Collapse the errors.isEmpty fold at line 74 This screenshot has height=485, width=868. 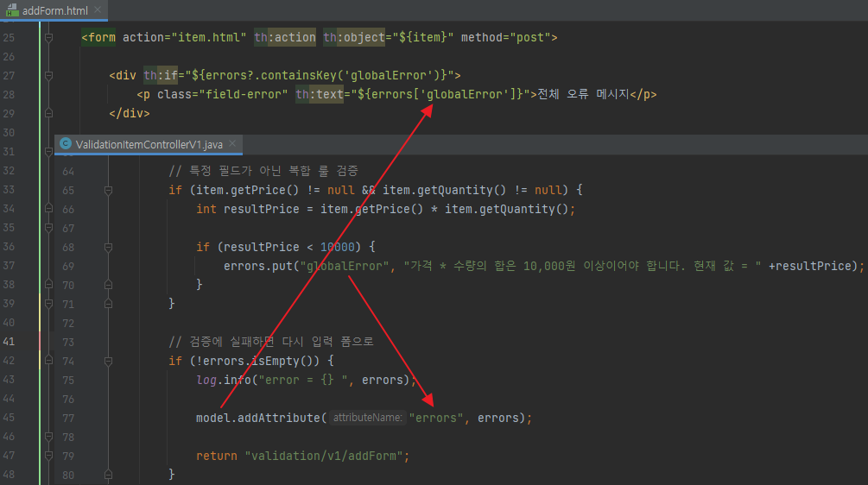click(x=109, y=361)
